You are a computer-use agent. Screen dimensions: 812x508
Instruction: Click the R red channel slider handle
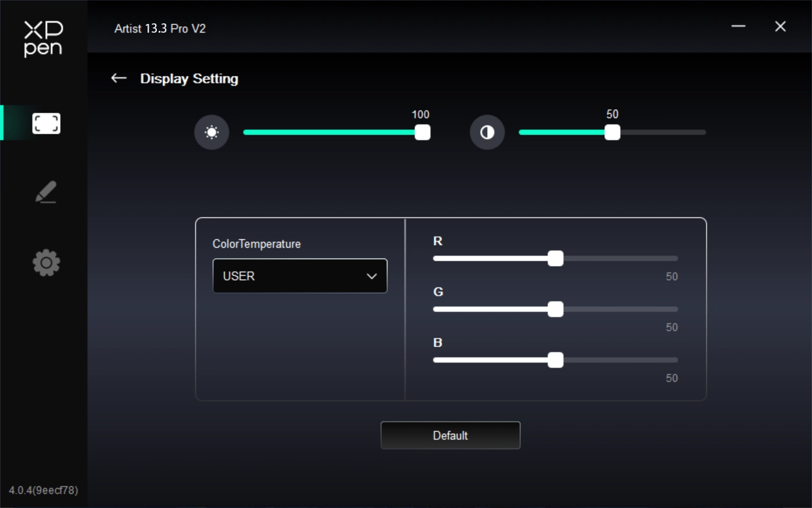coord(555,259)
